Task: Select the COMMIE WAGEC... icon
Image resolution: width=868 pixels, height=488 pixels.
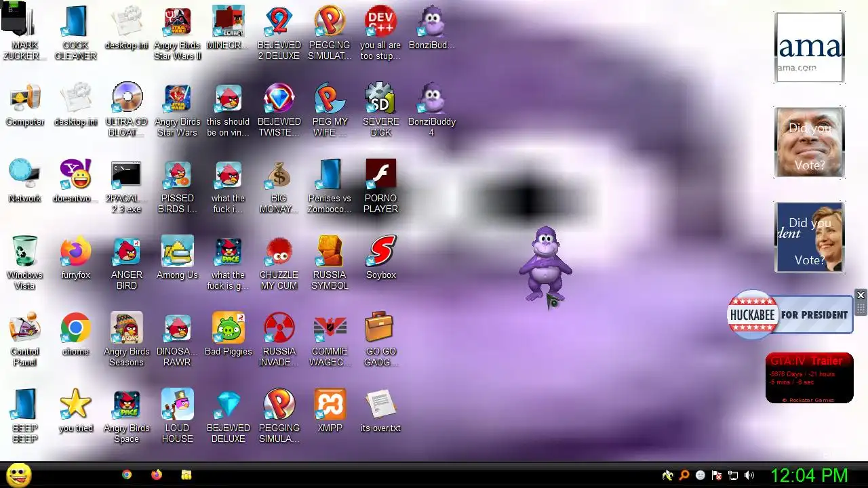Action: point(330,338)
